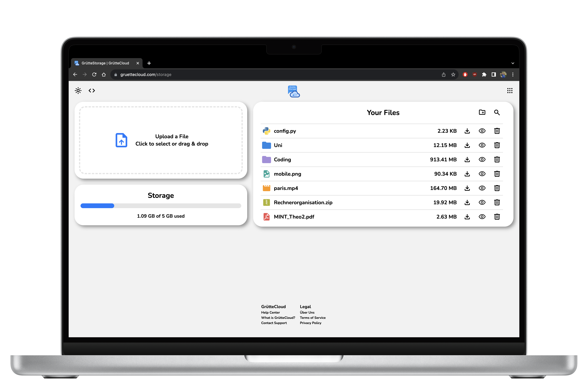Bookmark this page with the star
Image resolution: width=588 pixels, height=382 pixels.
coord(453,75)
